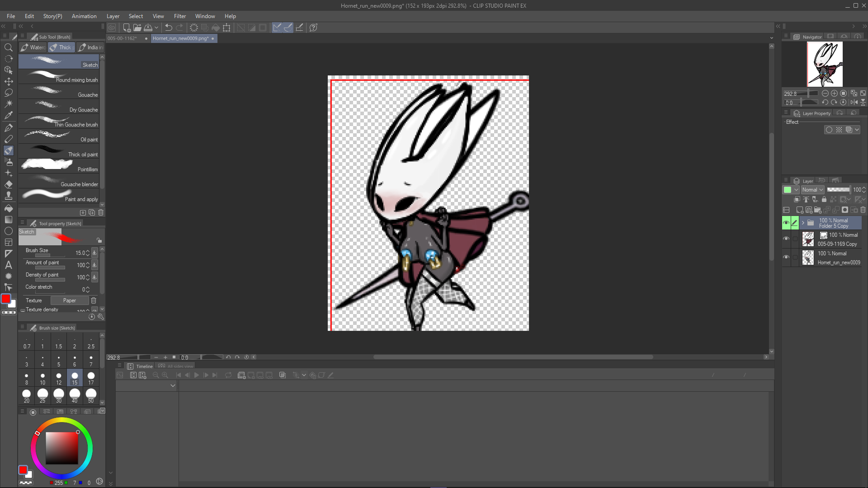The height and width of the screenshot is (488, 868).
Task: Select the Gouache brush
Action: [59, 92]
